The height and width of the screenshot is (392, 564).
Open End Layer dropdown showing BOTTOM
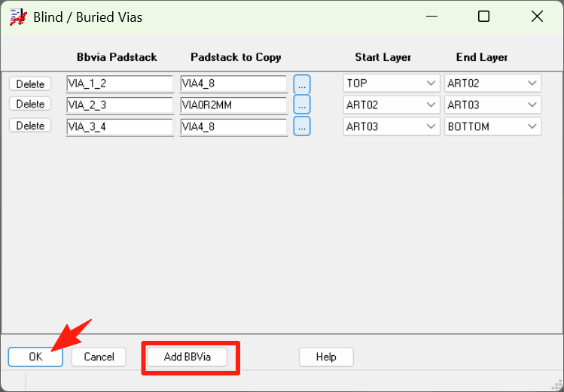492,126
